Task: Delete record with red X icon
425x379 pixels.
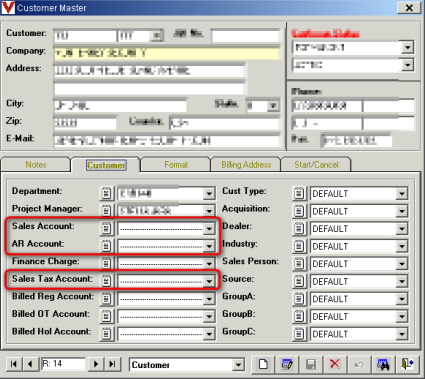Action: (335, 364)
